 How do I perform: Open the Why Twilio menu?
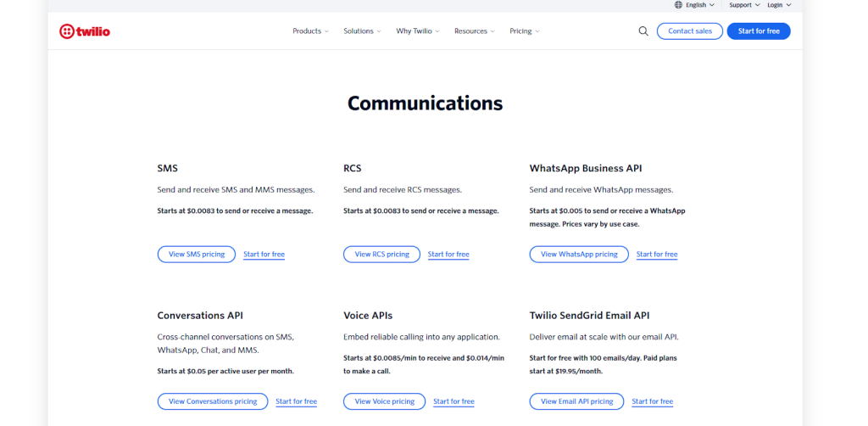pos(418,31)
